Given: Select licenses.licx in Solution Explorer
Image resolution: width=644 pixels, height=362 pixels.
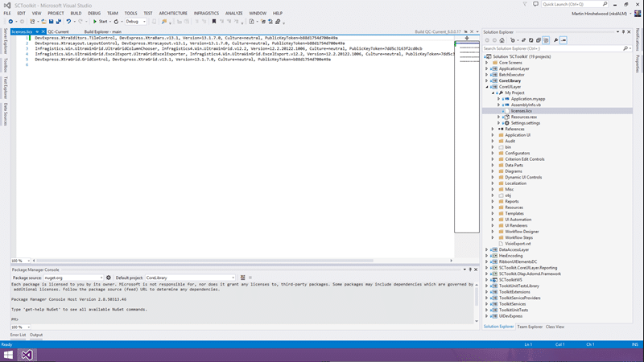Looking at the screenshot, I should click(521, 111).
